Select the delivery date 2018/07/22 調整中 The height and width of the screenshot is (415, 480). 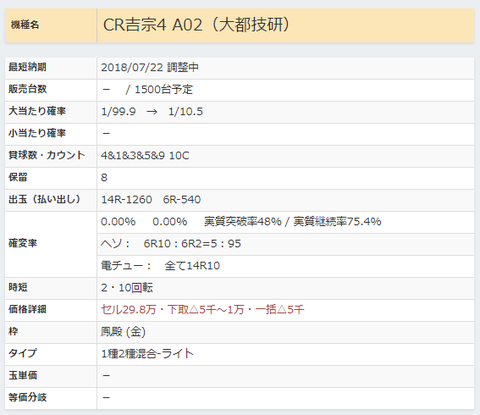click(x=150, y=67)
